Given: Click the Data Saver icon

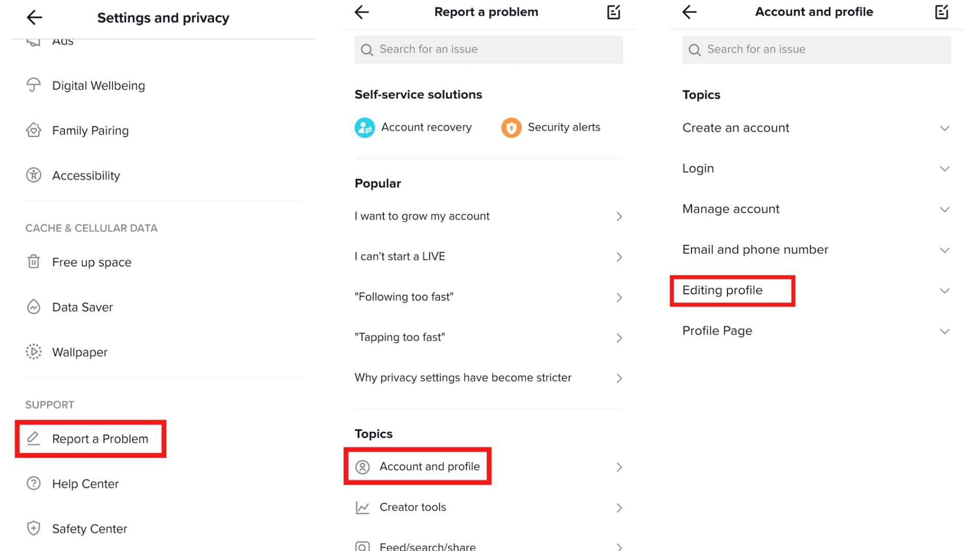Looking at the screenshot, I should pos(33,307).
